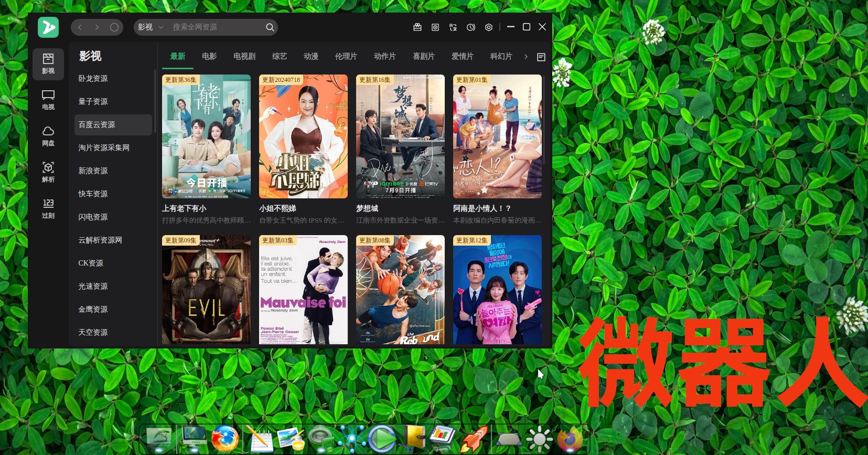Click the 搜索全网资源 search field
This screenshot has width=868, height=455.
pos(216,27)
